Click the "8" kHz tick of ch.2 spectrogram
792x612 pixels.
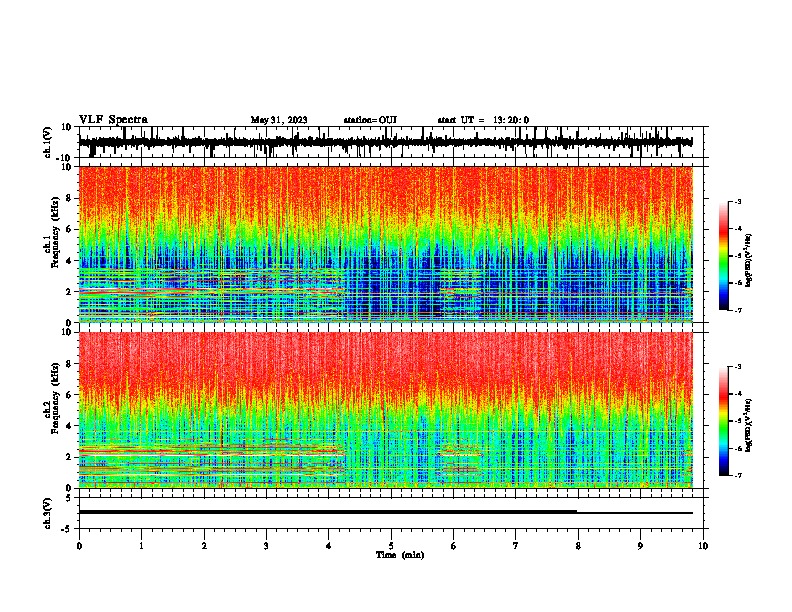(69, 364)
